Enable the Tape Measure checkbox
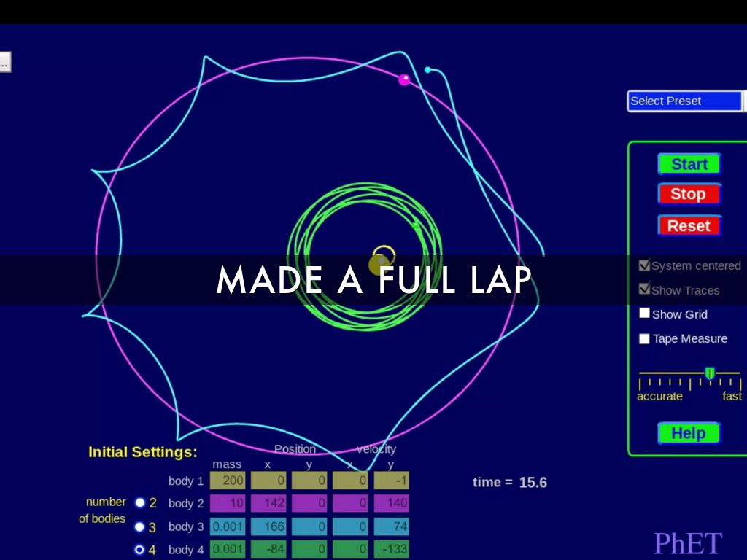The image size is (747, 560). point(645,338)
